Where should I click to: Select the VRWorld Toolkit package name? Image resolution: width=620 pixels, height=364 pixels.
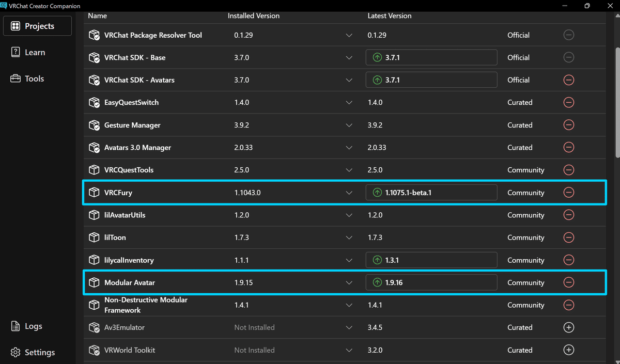click(130, 350)
